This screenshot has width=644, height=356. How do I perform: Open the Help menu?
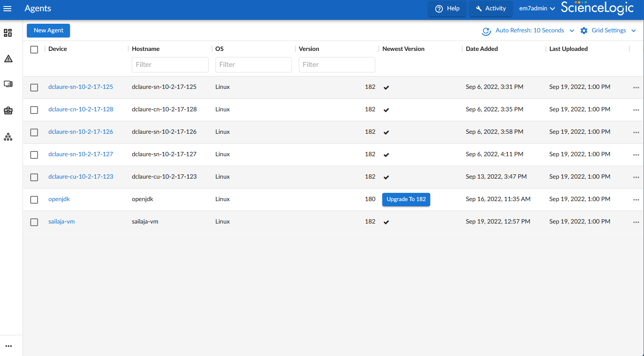coord(447,9)
